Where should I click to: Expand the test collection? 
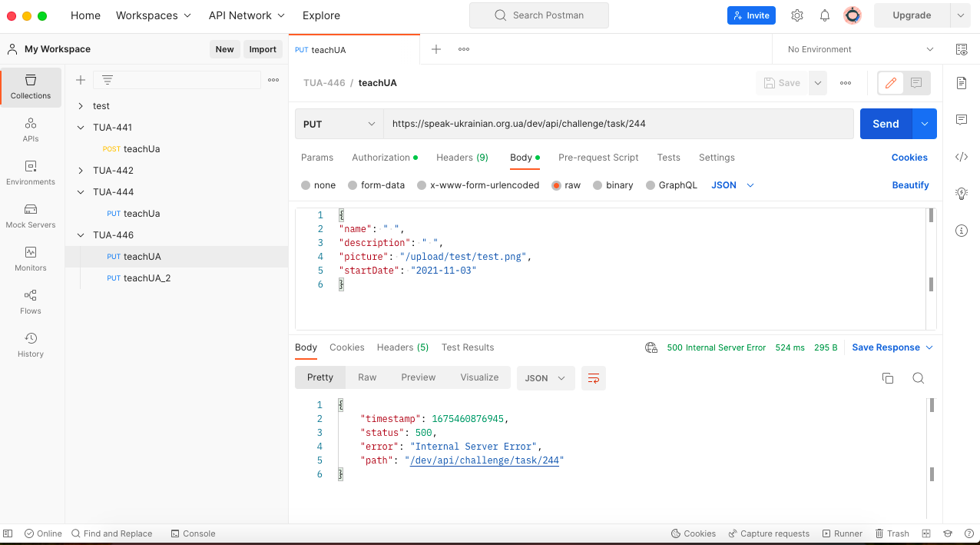tap(81, 106)
